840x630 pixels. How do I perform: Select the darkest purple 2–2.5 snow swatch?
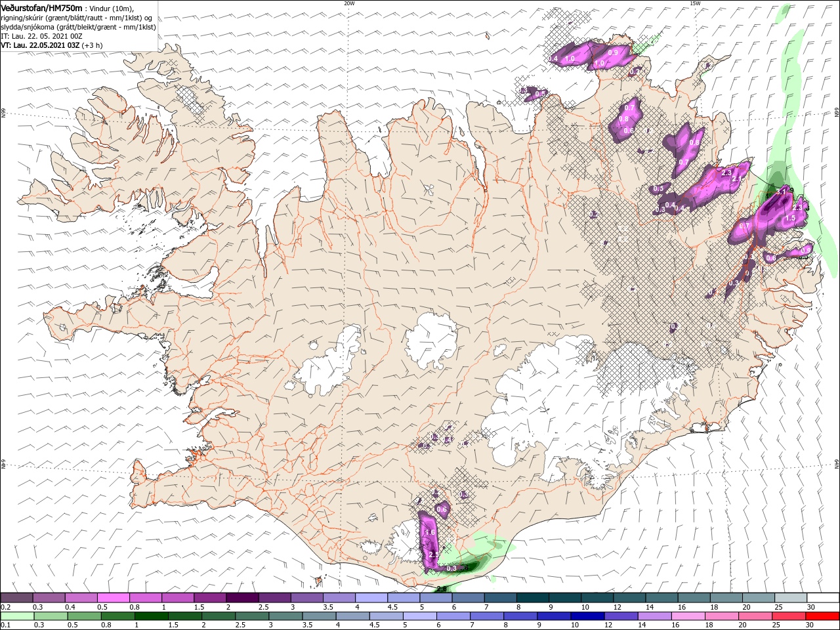(243, 598)
